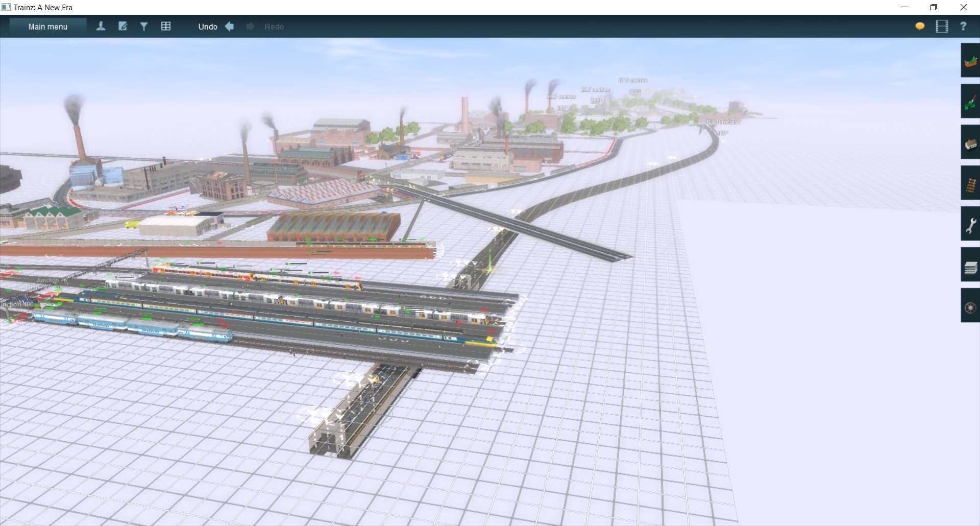This screenshot has width=980, height=526.
Task: Select the smoking chimney on far left
Action: (x=79, y=143)
